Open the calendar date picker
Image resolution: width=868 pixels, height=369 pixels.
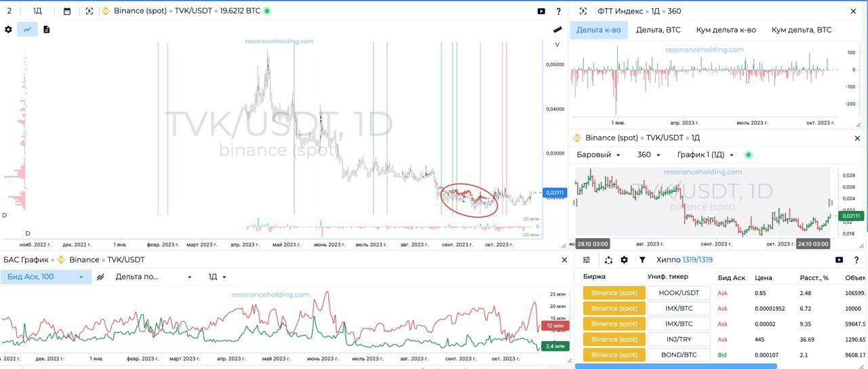click(x=67, y=12)
